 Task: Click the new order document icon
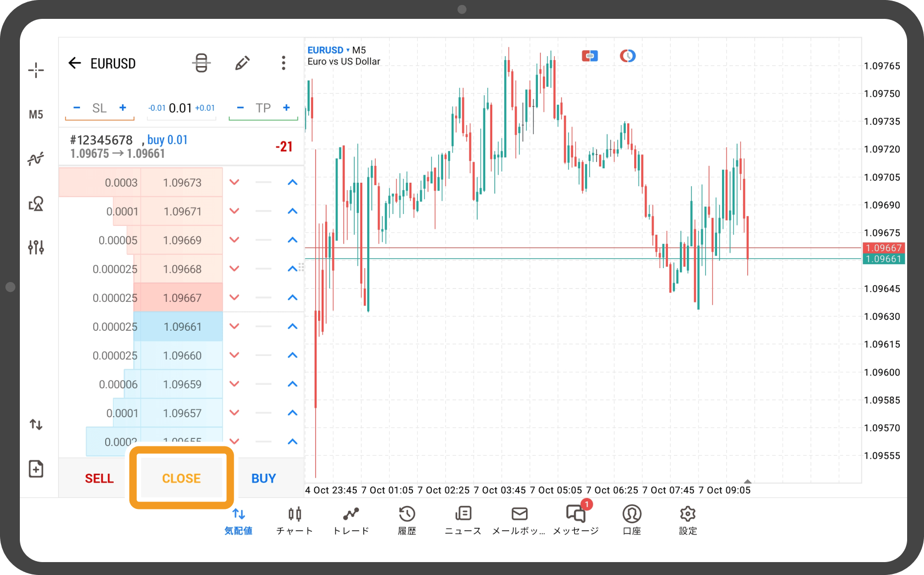coord(36,469)
